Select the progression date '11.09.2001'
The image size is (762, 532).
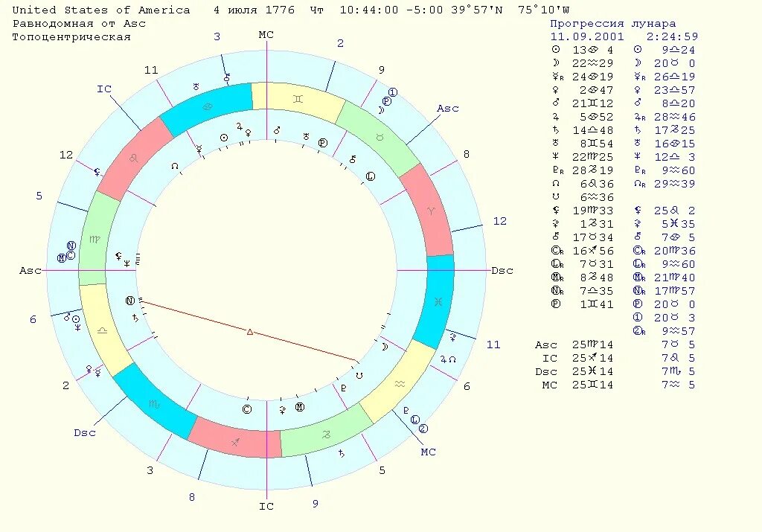click(x=587, y=36)
